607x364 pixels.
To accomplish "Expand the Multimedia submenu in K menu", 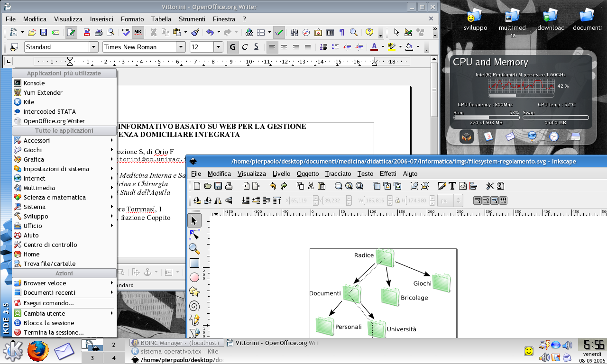I will pos(64,188).
